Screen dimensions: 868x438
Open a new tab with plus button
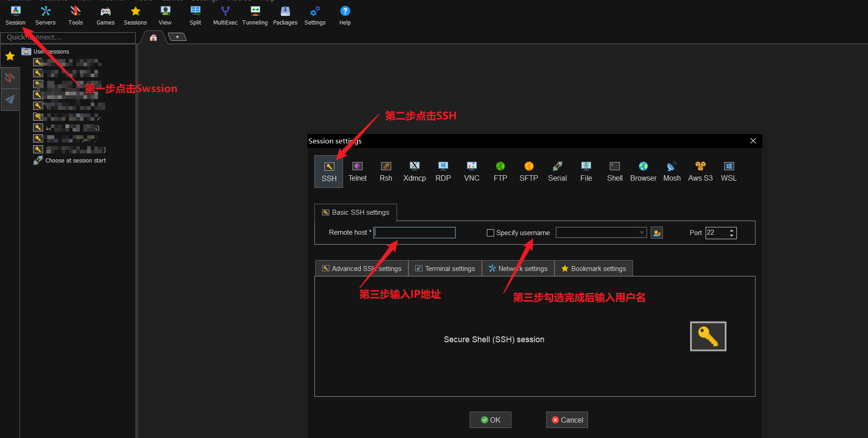tap(177, 37)
